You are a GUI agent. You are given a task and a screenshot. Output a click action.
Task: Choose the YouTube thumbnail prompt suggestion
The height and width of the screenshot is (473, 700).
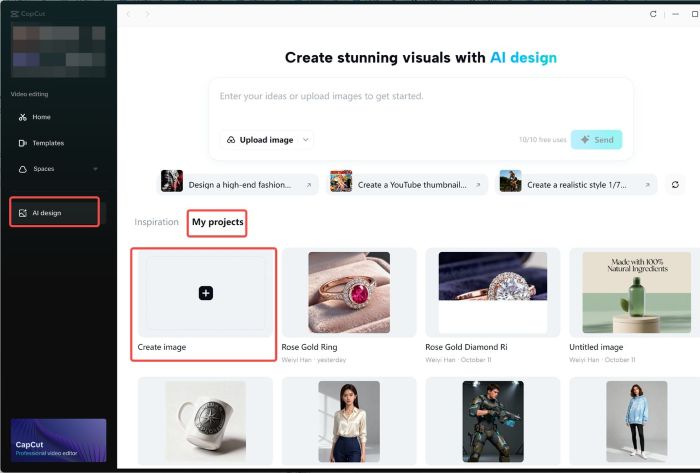click(x=408, y=185)
